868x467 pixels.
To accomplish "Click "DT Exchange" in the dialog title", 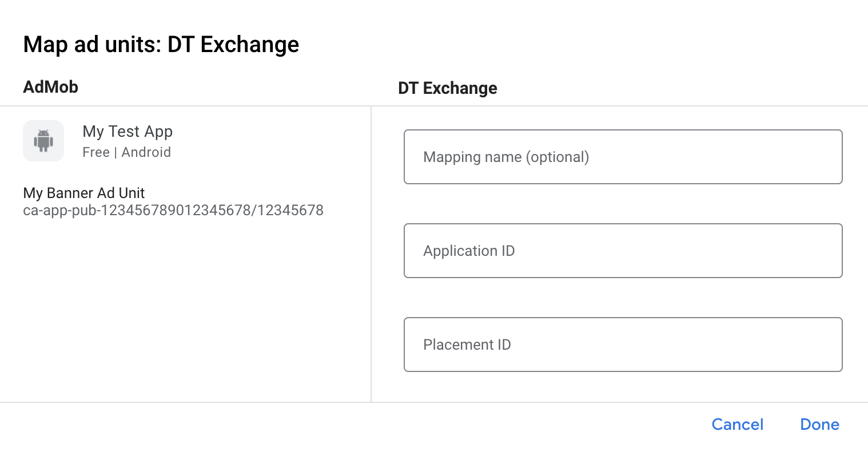I will coord(233,45).
